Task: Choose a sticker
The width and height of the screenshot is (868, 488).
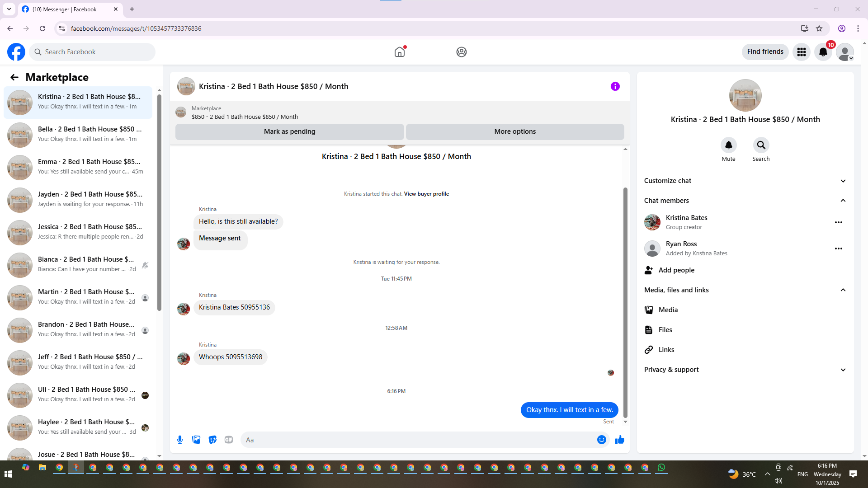Action: tap(212, 440)
